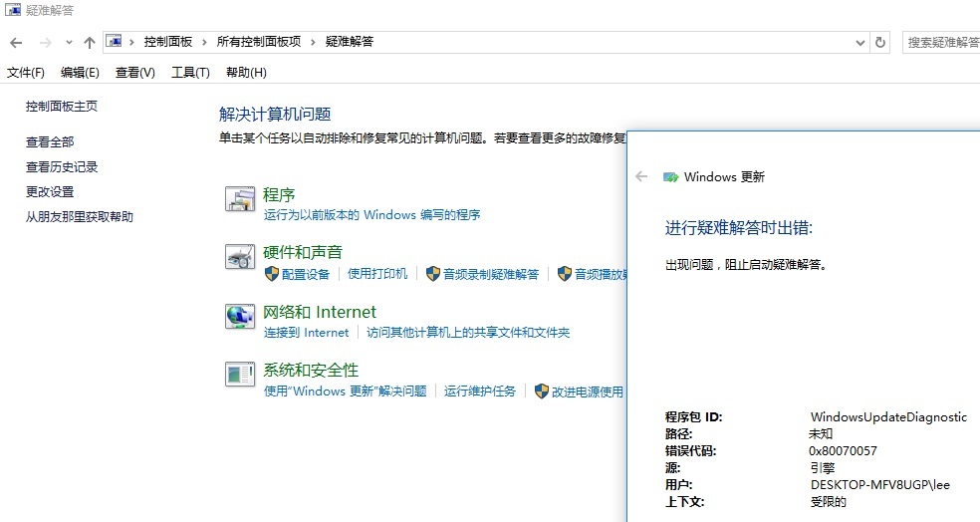Click shield icon beside 音频录制疑难解答
The width and height of the screenshot is (980, 522).
[x=432, y=274]
